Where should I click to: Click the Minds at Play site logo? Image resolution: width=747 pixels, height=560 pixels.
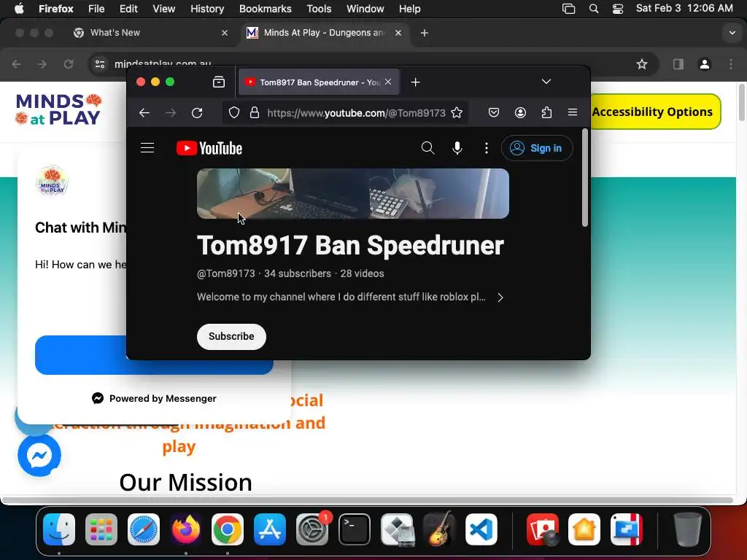59,110
